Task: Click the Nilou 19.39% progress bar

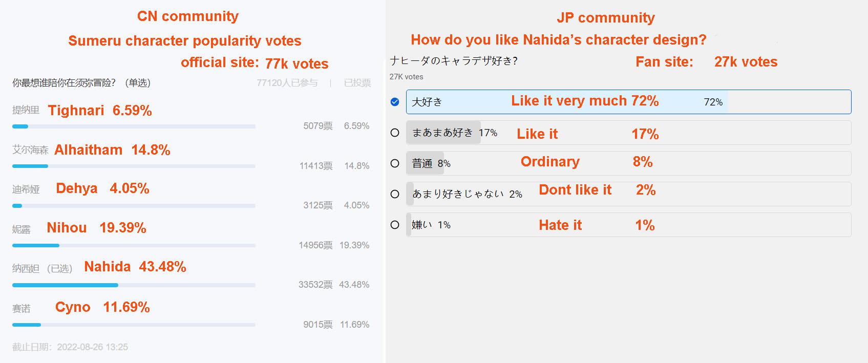Action: (134, 245)
